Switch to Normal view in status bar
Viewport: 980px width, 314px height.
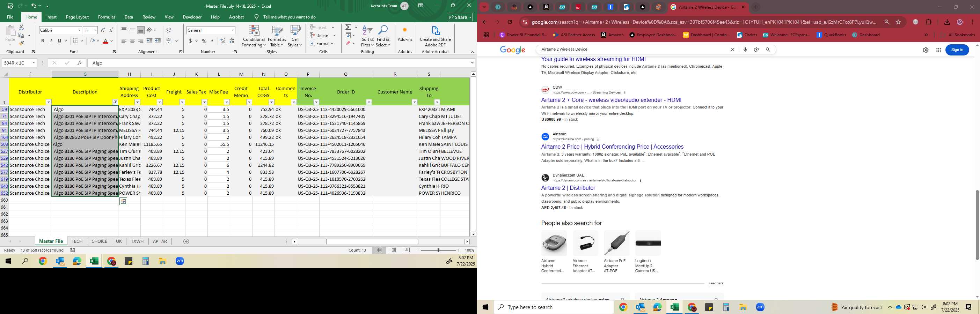(379, 250)
